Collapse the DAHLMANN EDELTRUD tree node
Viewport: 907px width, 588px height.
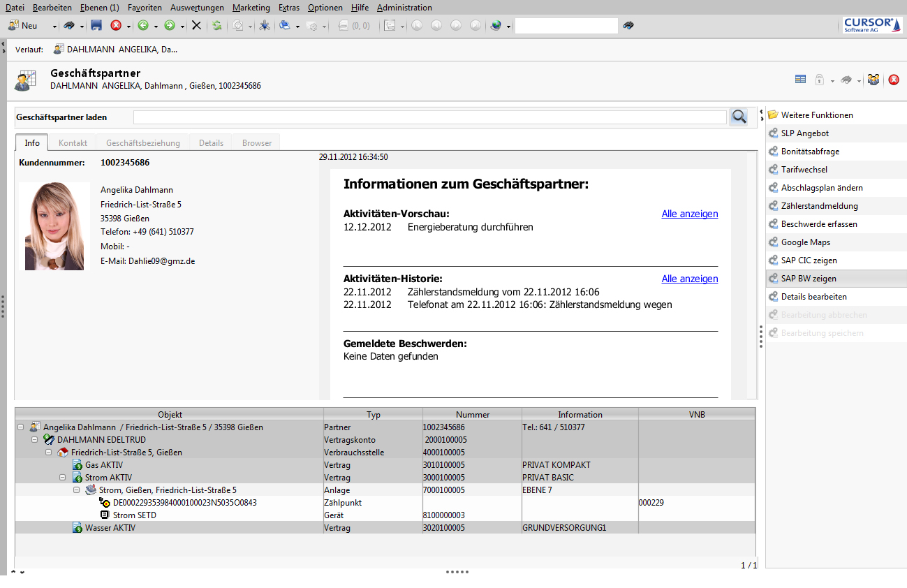(x=35, y=440)
